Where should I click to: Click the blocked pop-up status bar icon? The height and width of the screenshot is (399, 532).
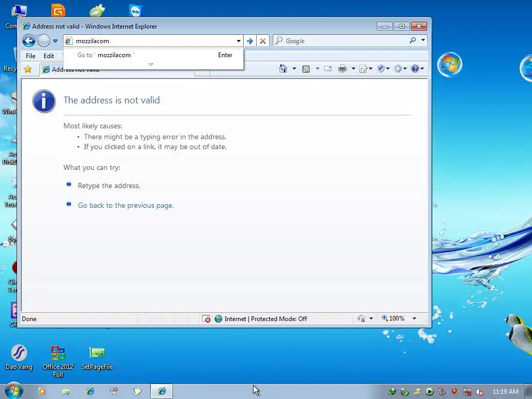[206, 318]
